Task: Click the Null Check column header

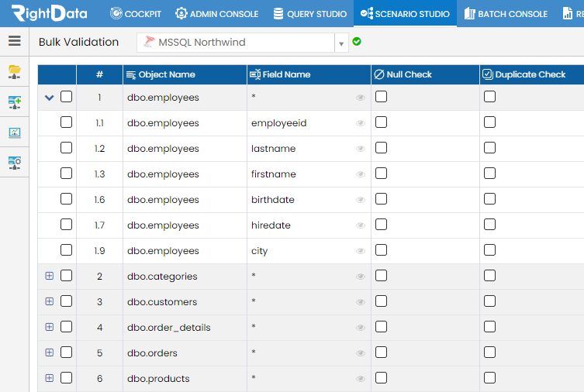Action: point(425,74)
